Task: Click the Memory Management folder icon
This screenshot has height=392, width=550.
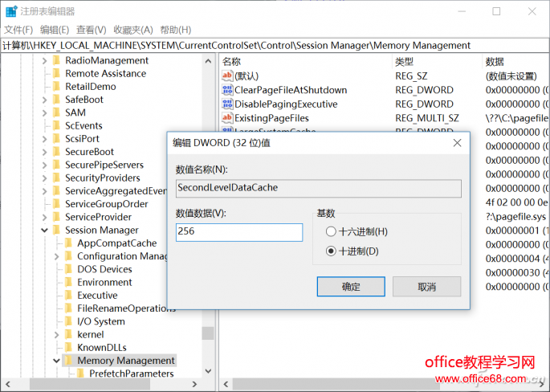Action: 68,361
